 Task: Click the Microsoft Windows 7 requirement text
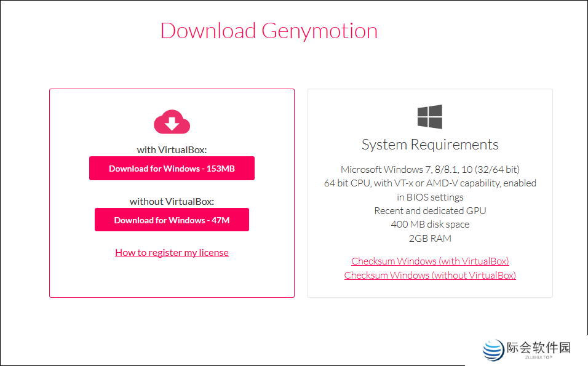(x=429, y=169)
